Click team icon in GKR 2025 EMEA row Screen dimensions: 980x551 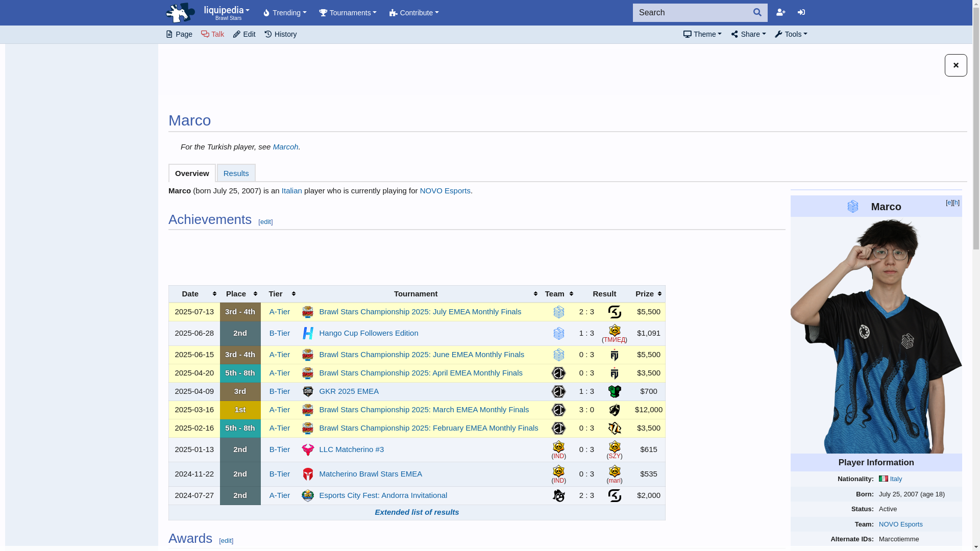[x=559, y=391]
